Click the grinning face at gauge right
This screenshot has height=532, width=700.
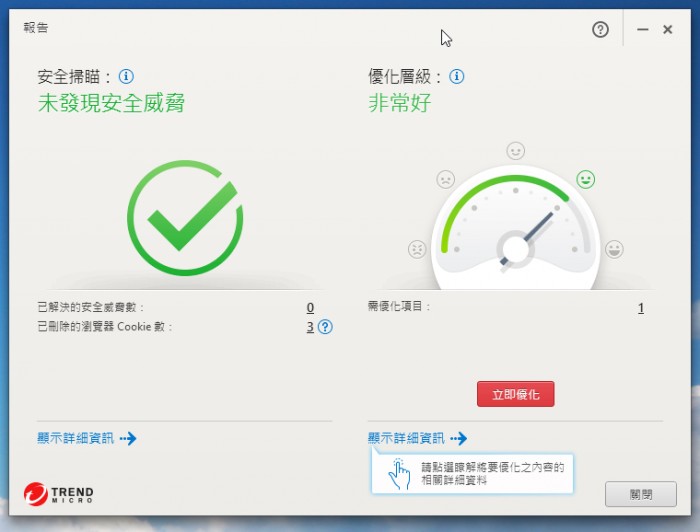(x=614, y=249)
